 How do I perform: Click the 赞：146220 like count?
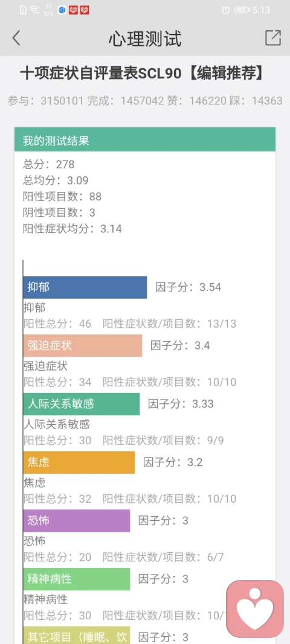click(x=195, y=101)
